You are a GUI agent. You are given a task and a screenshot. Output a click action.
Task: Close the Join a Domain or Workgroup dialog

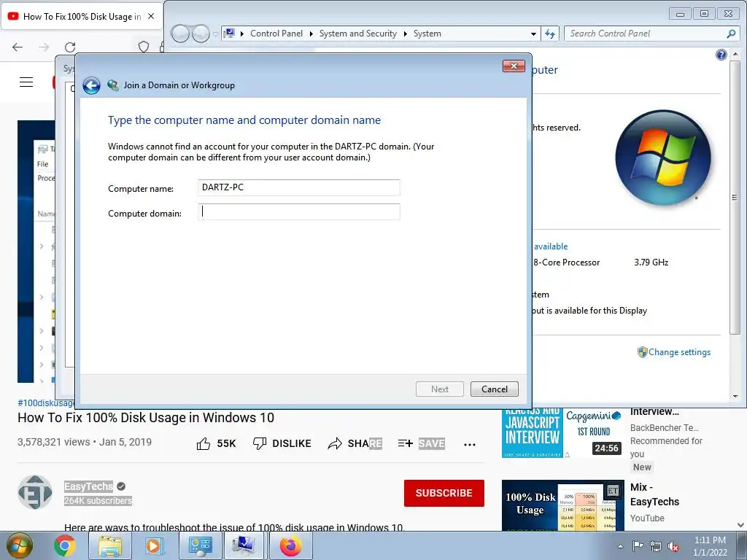(514, 66)
